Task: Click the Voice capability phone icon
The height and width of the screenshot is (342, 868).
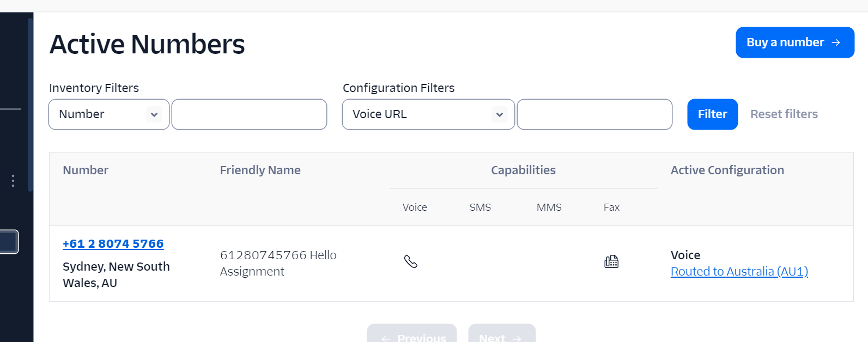Action: click(410, 262)
